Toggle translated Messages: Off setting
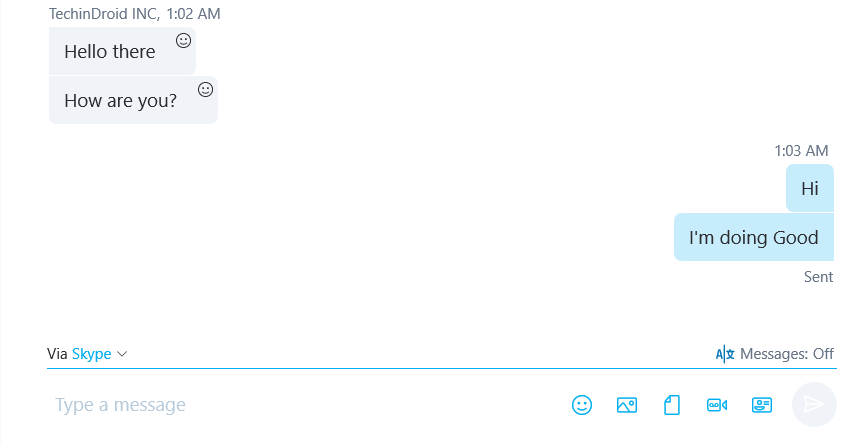The width and height of the screenshot is (865, 444). [x=787, y=354]
